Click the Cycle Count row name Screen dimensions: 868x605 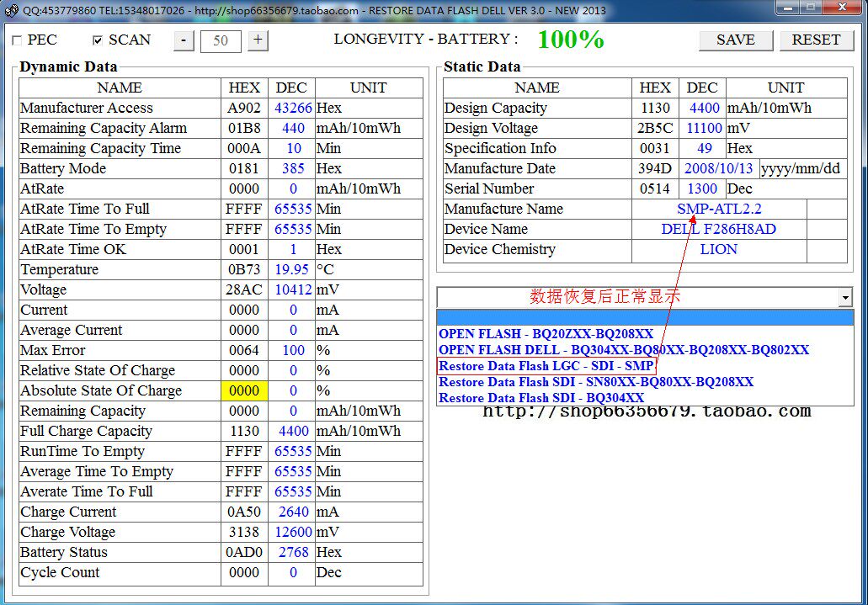click(x=61, y=572)
